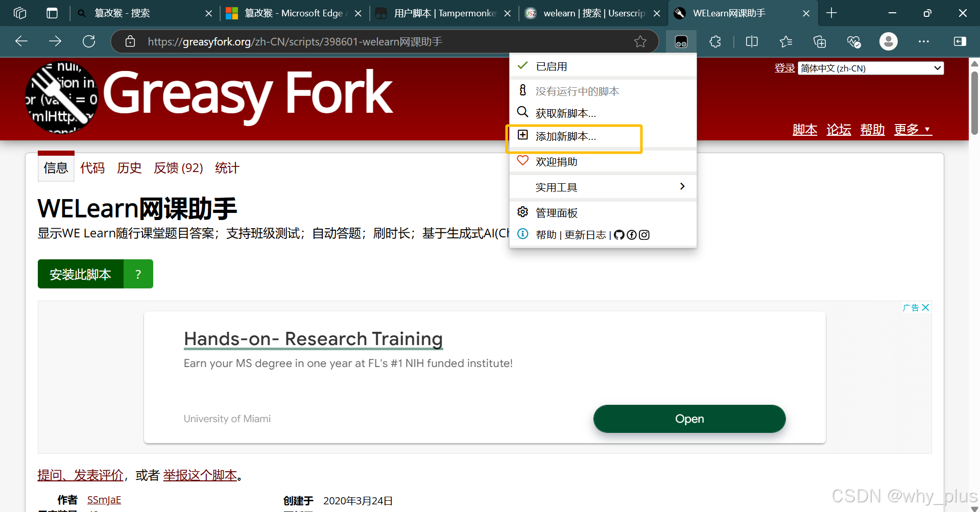Open the Favorites list icon
The width and height of the screenshot is (980, 512).
786,41
